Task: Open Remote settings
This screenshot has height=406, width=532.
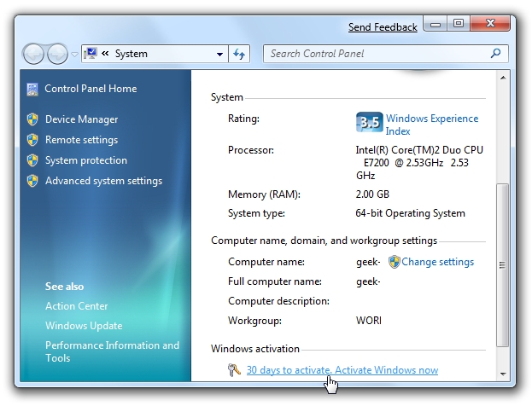Action: [81, 140]
